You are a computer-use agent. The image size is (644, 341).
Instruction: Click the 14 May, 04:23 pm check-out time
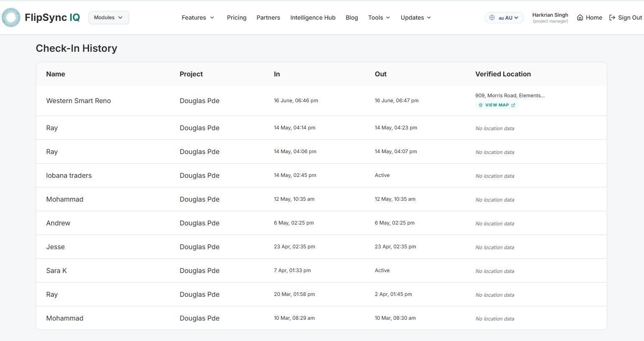coord(396,128)
